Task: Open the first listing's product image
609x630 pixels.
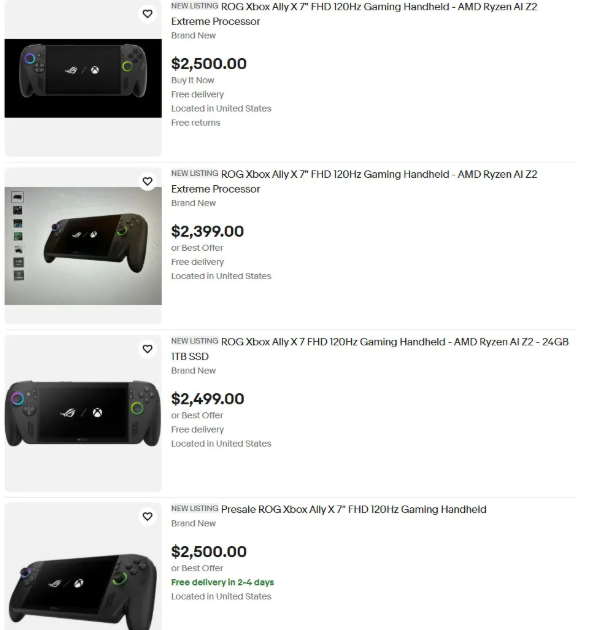Action: pos(83,78)
